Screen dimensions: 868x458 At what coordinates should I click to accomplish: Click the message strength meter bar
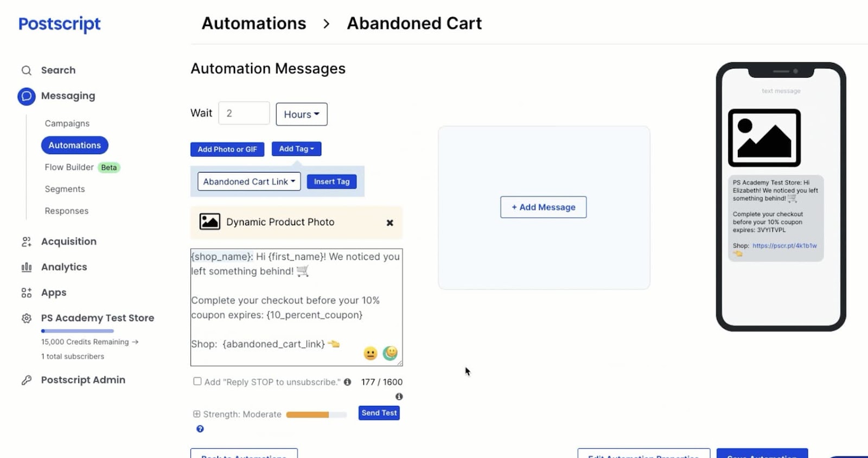coord(316,415)
